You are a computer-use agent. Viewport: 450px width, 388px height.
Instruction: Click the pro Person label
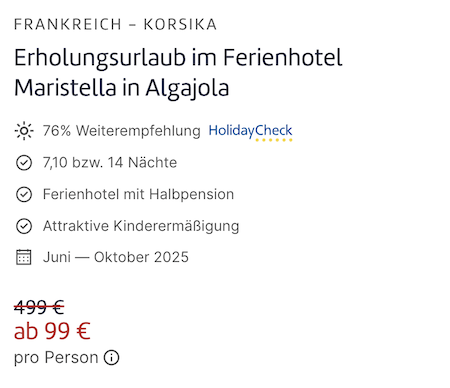(x=56, y=358)
